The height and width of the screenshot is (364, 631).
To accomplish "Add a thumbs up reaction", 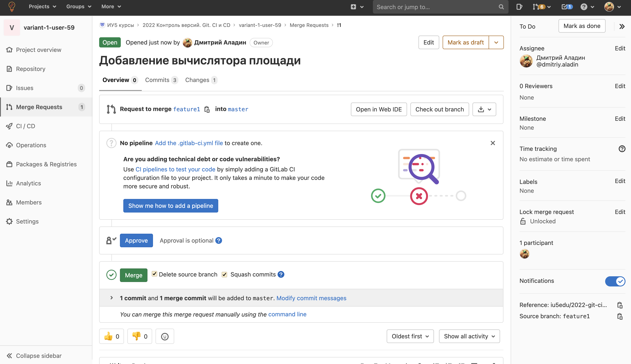I will pyautogui.click(x=111, y=336).
